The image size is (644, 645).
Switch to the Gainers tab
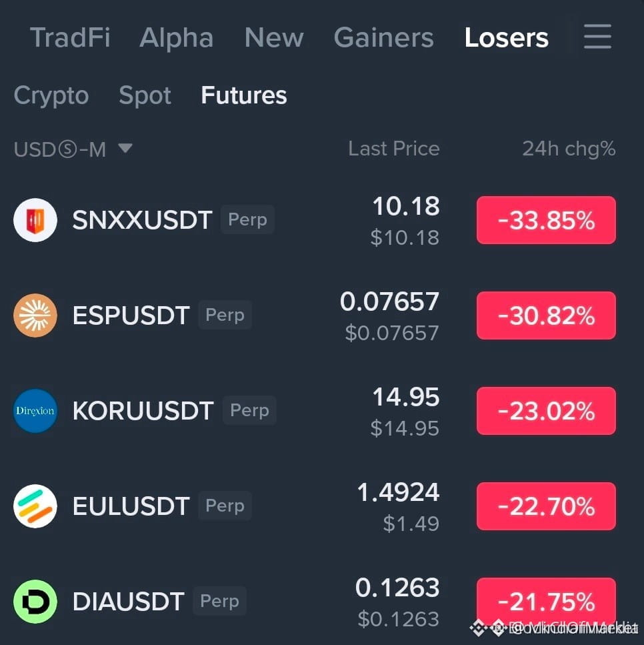click(x=384, y=38)
